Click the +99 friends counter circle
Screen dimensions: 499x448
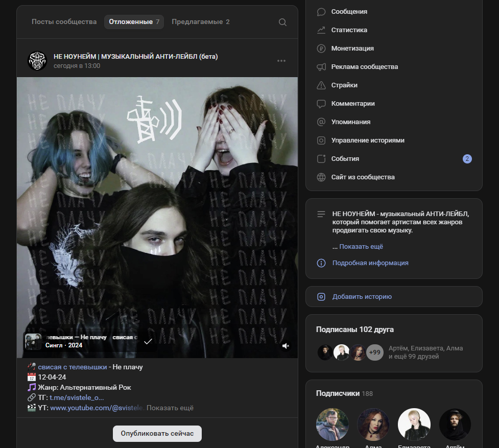pos(374,352)
